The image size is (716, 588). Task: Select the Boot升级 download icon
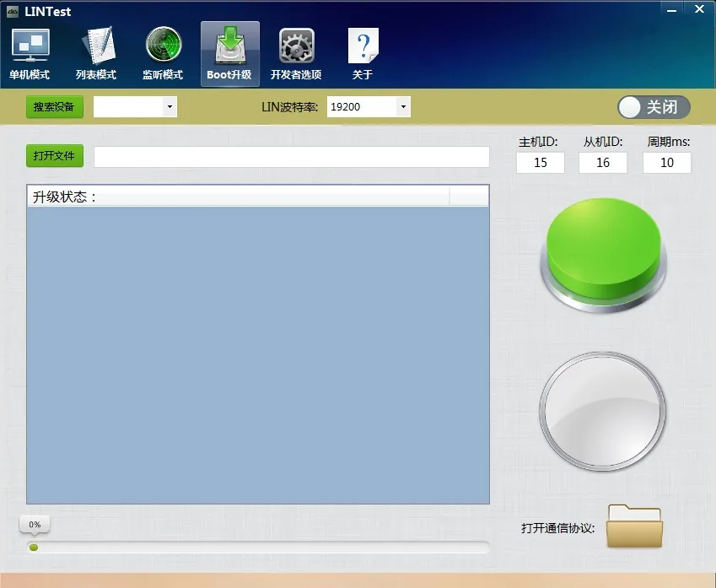click(x=230, y=46)
